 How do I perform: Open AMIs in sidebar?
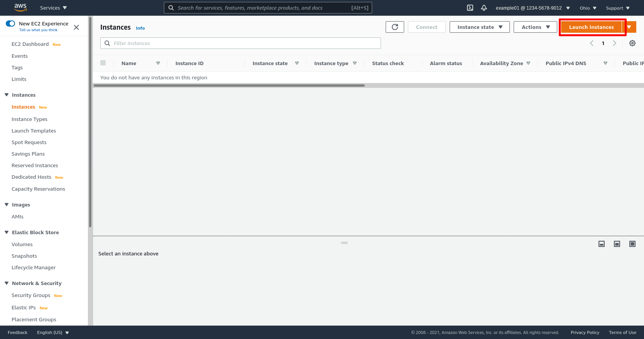(17, 216)
